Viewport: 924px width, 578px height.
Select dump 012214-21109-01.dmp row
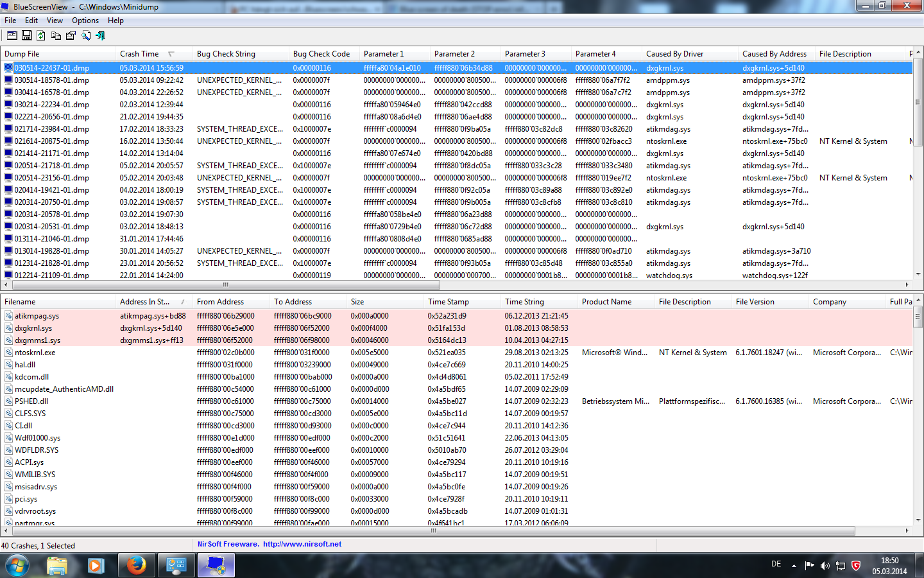click(456, 276)
